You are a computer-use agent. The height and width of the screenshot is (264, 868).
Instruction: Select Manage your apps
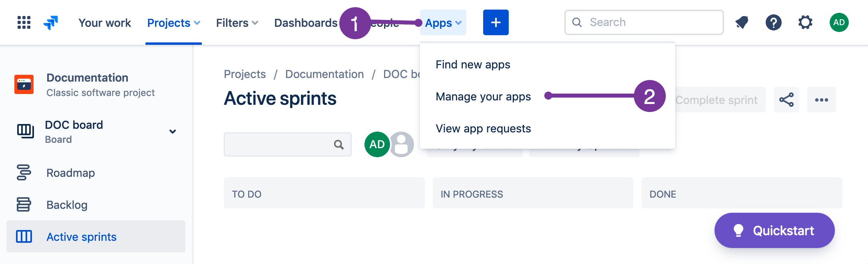point(483,96)
